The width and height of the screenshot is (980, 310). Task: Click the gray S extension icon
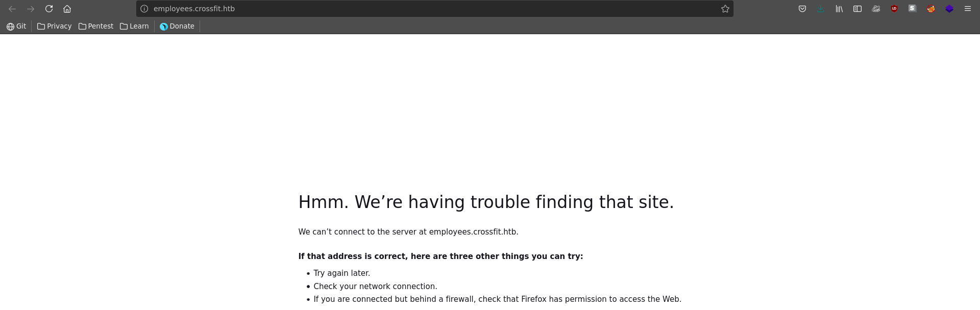[912, 8]
